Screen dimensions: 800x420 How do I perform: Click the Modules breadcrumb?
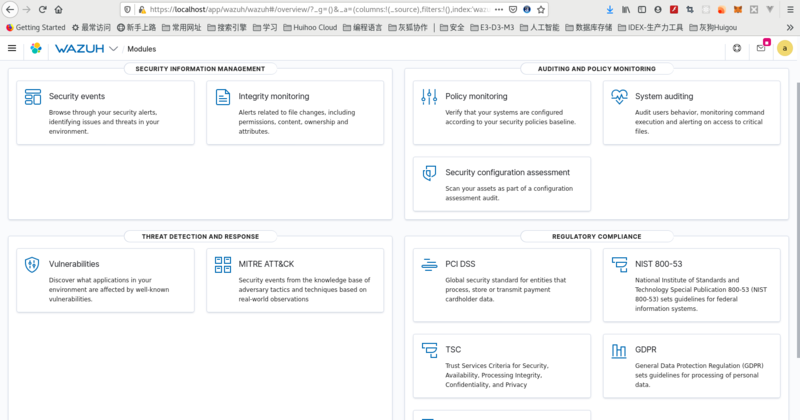point(141,49)
